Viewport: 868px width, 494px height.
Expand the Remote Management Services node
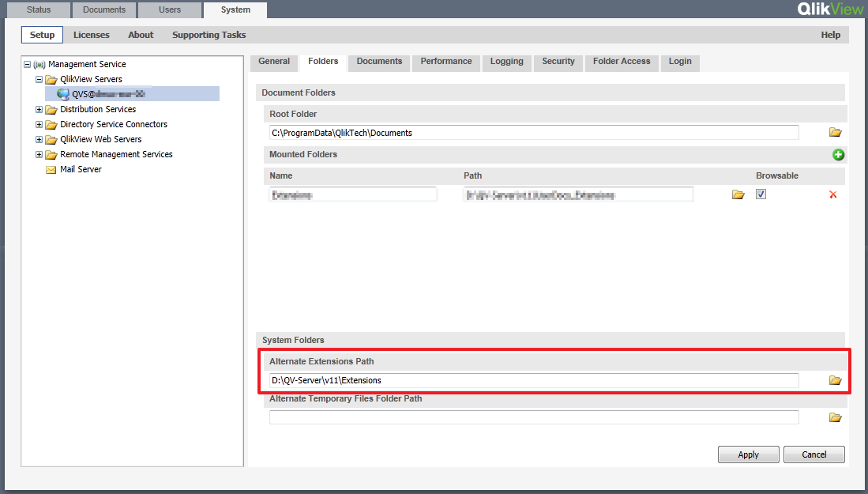(x=39, y=154)
